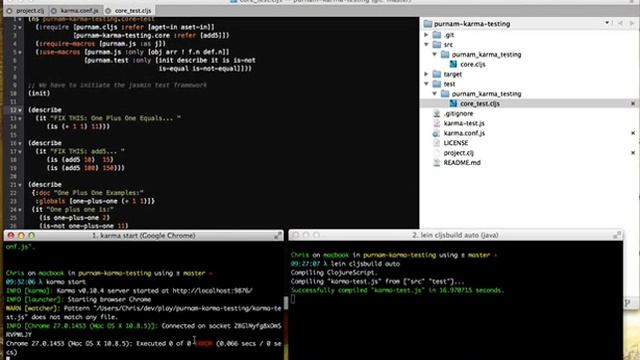Image resolution: width=640 pixels, height=360 pixels.
Task: Fold code at line 2 gutter arrow
Action: click(x=20, y=27)
